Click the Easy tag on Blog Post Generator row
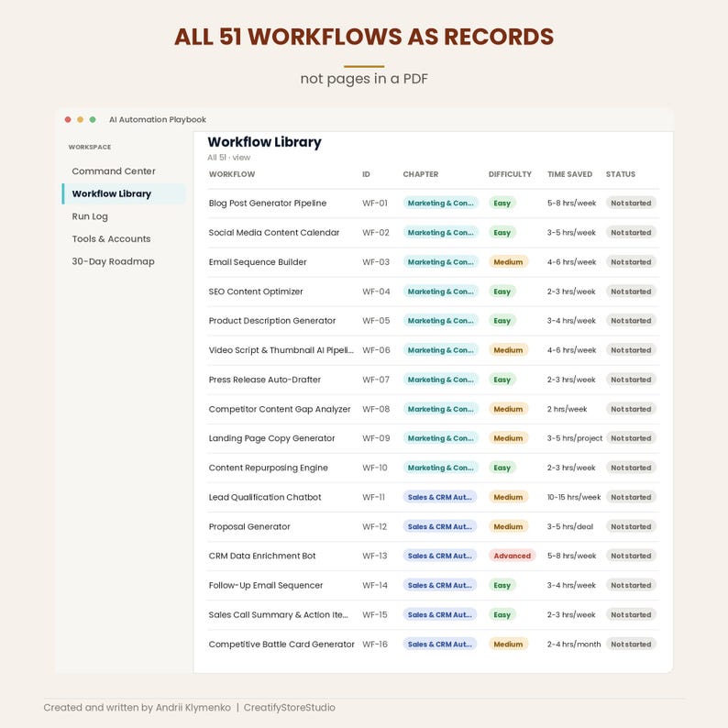Image resolution: width=728 pixels, height=728 pixels. (502, 203)
